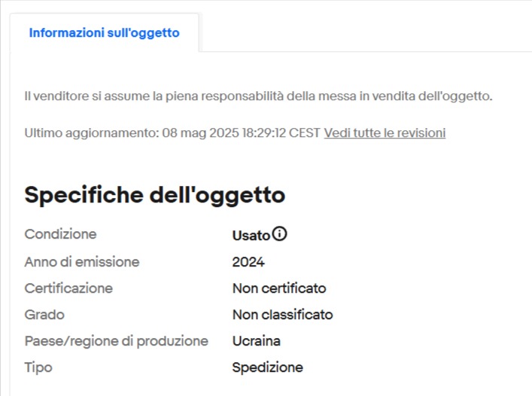Viewport: 532px width, 396px height.
Task: Click the Ultimo aggiornamento timestamp text
Action: [x=172, y=133]
